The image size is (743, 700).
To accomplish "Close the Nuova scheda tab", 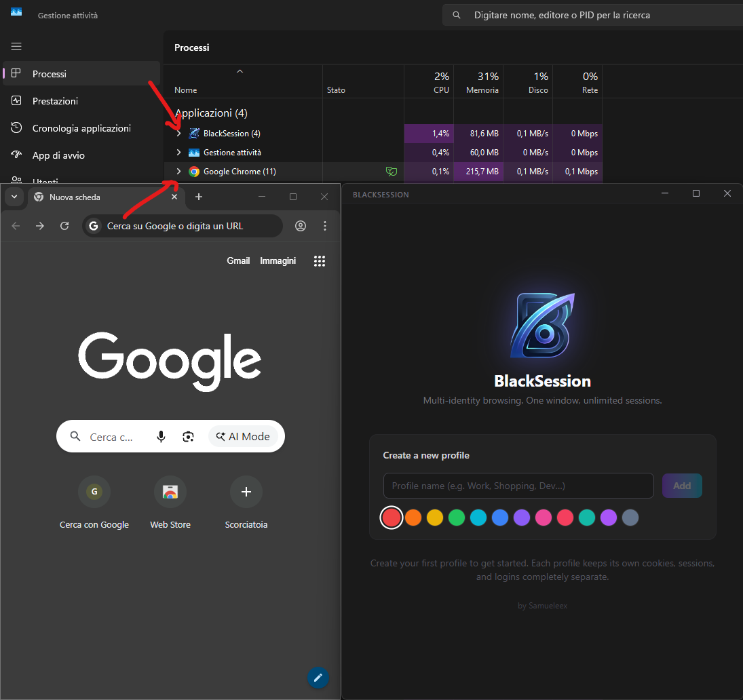I will pyautogui.click(x=174, y=197).
